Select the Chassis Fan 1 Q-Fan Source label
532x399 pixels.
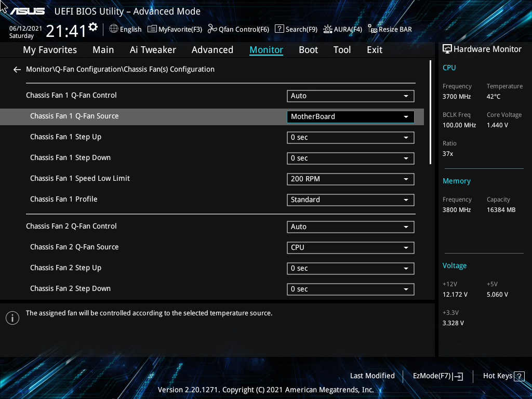pyautogui.click(x=74, y=116)
